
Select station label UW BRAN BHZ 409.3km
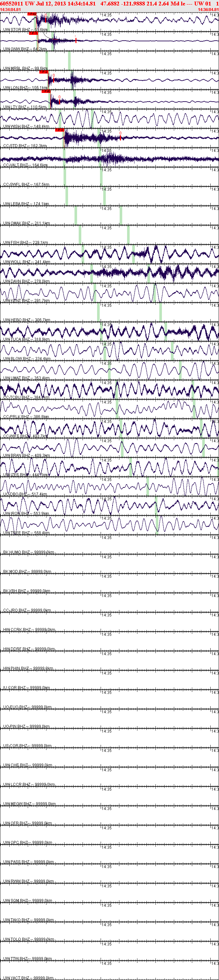coord(27,456)
